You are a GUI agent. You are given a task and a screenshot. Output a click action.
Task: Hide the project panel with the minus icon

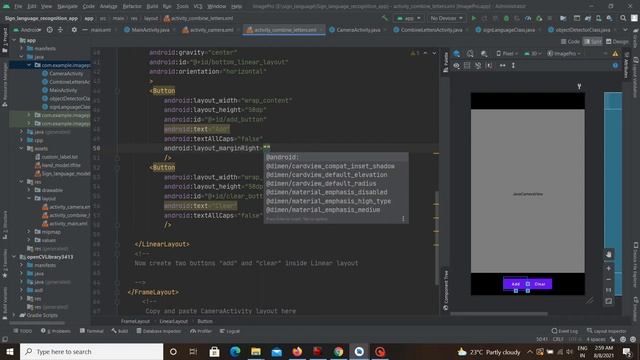tap(84, 30)
